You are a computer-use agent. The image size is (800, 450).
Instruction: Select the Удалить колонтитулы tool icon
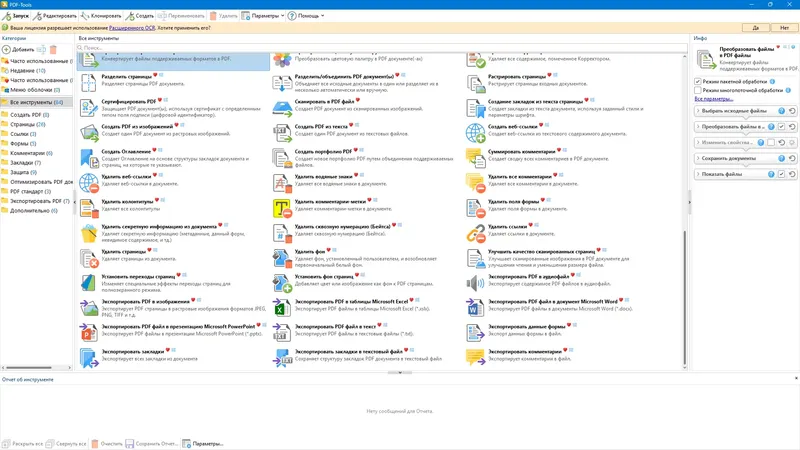click(89, 208)
